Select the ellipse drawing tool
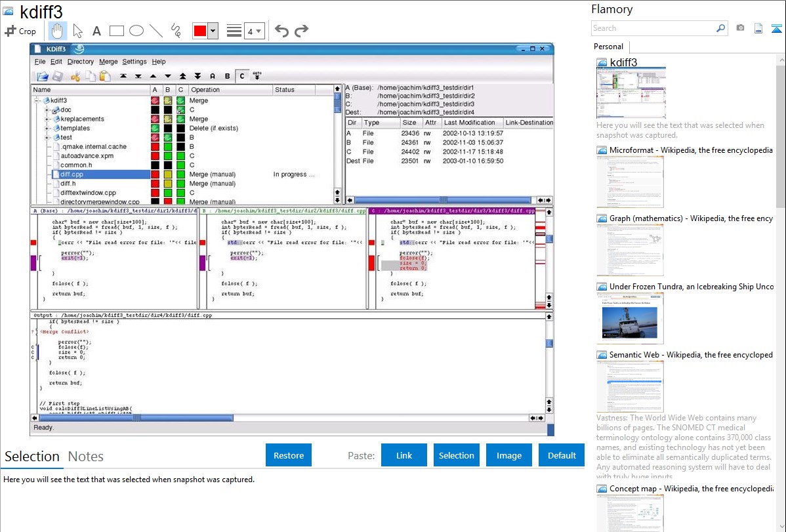The image size is (786, 532). tap(136, 31)
